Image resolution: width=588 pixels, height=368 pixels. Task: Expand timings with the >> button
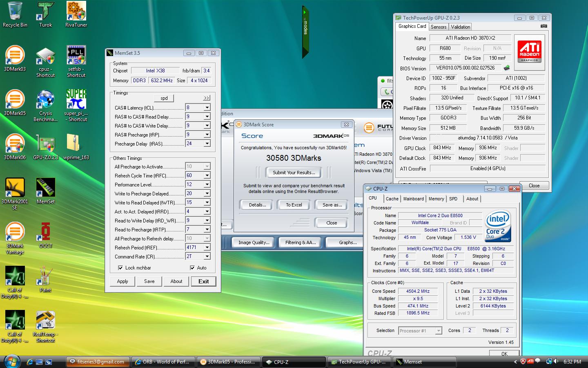click(207, 98)
